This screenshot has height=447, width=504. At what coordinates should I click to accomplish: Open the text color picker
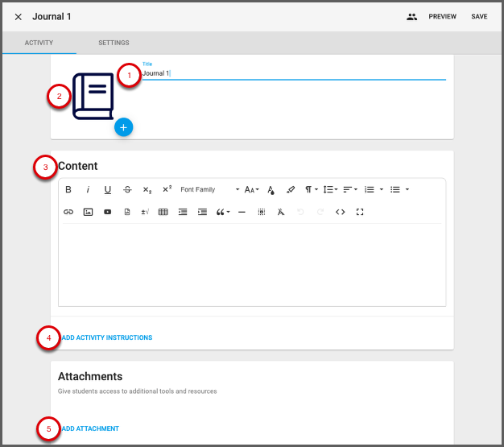pos(271,190)
